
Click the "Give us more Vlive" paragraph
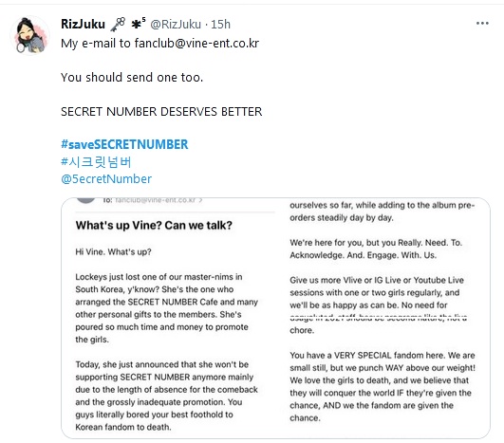[379, 305]
